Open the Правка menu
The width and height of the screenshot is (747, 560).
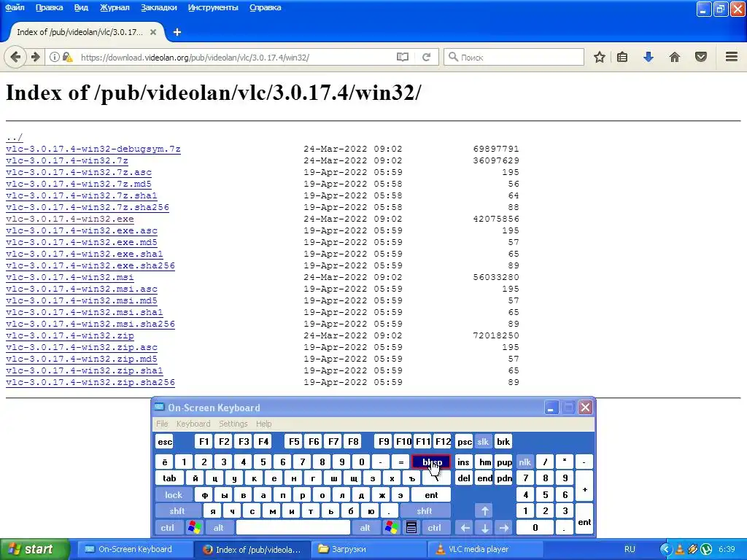49,7
